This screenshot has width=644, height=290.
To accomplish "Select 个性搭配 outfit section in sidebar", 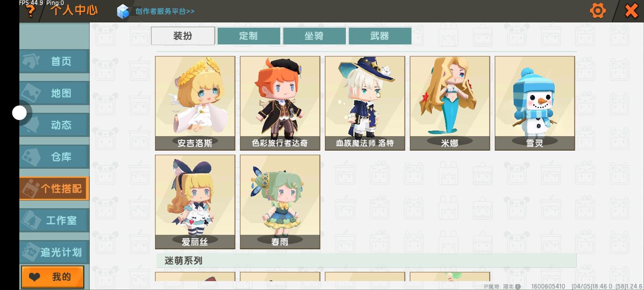I will pyautogui.click(x=54, y=188).
